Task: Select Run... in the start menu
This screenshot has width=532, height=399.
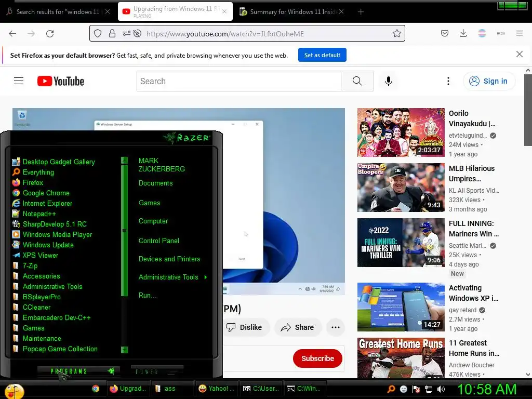Action: (147, 296)
